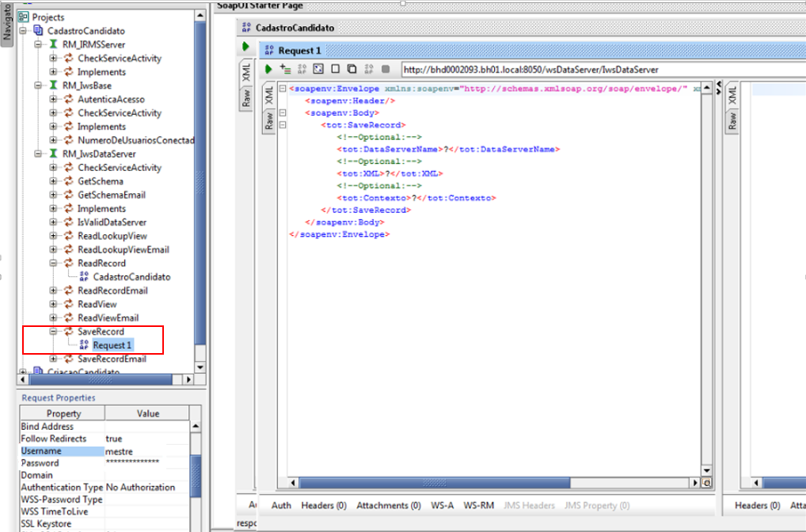This screenshot has width=806, height=532.
Task: Click RM_IwsDataServer interface icon
Action: pos(54,154)
